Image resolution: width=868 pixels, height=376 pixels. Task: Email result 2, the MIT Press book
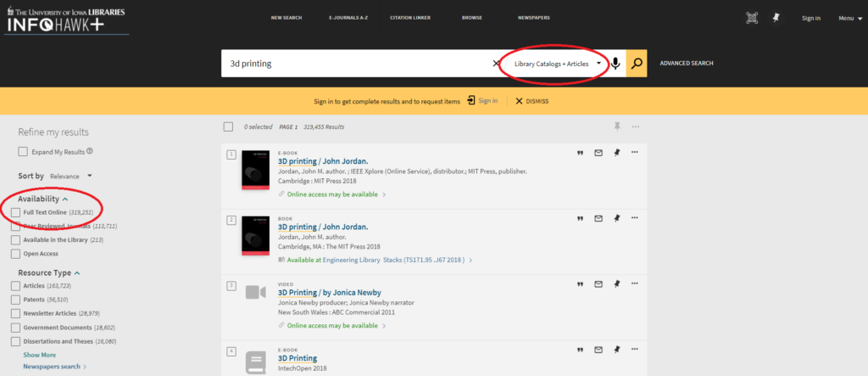coord(598,218)
